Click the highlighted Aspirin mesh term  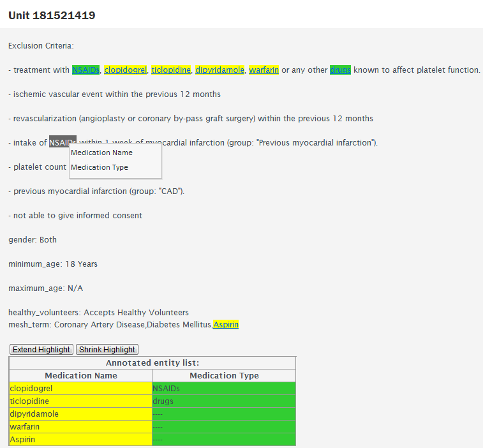pos(226,325)
